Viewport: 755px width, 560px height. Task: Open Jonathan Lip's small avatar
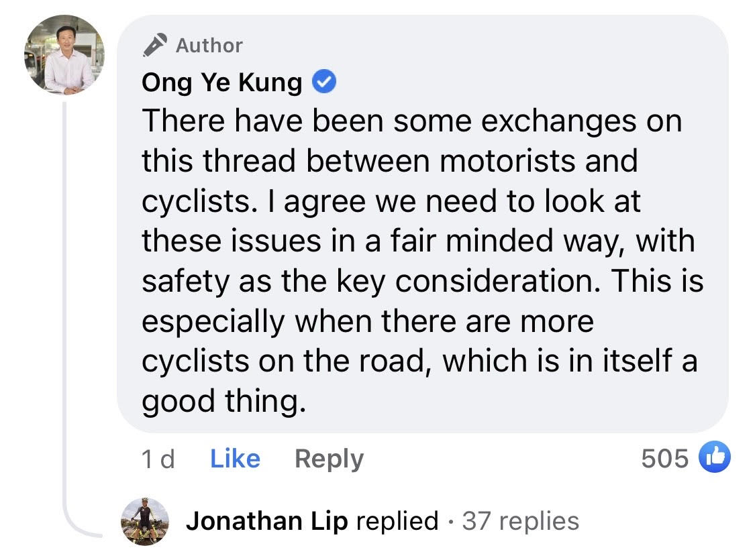click(x=145, y=521)
